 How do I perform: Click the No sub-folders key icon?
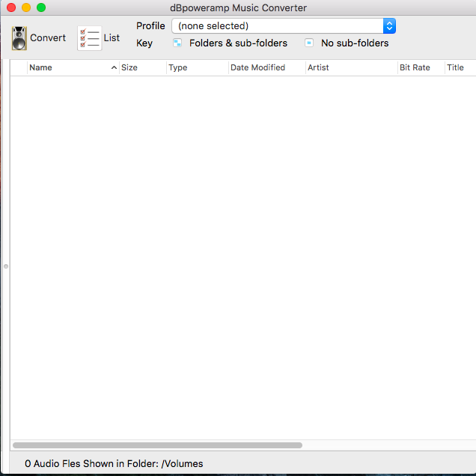309,43
